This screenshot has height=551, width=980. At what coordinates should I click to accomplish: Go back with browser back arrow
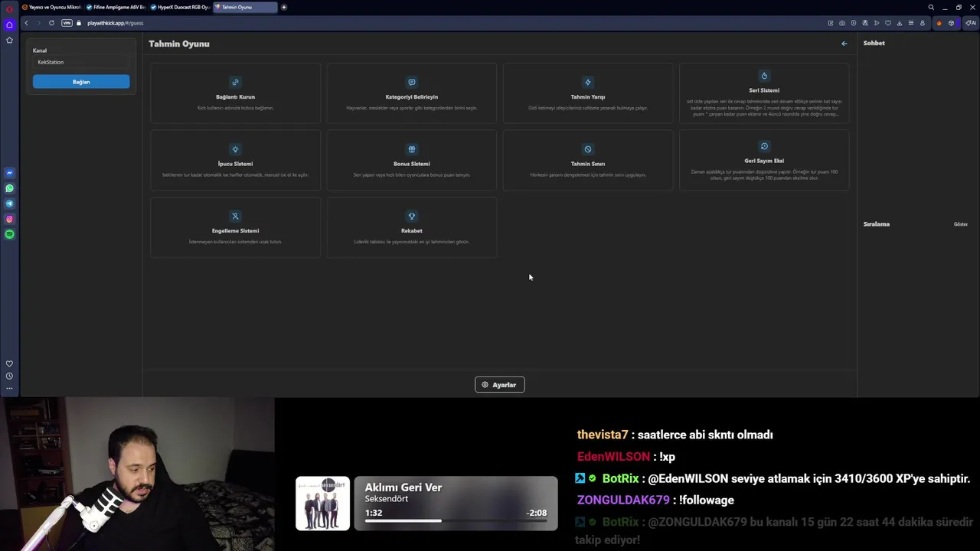coord(26,23)
